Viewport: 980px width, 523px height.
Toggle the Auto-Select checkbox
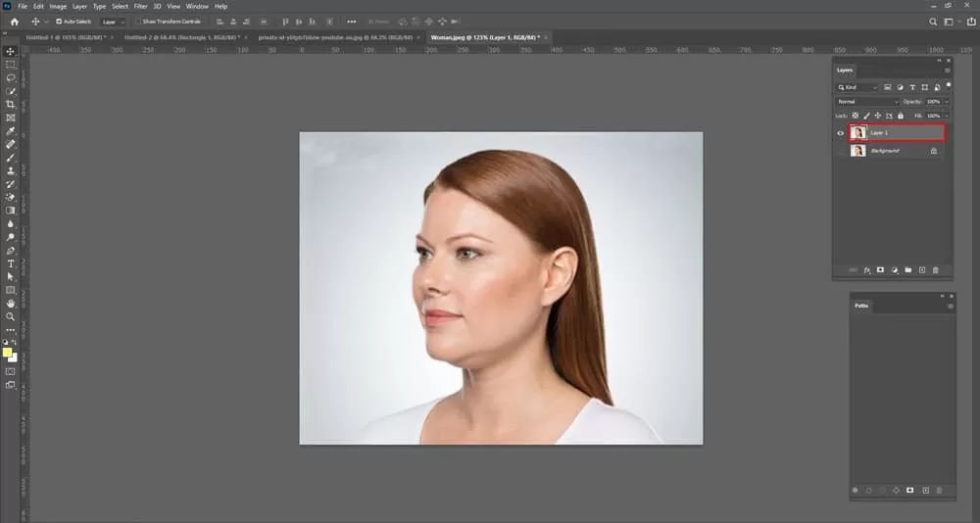point(59,22)
